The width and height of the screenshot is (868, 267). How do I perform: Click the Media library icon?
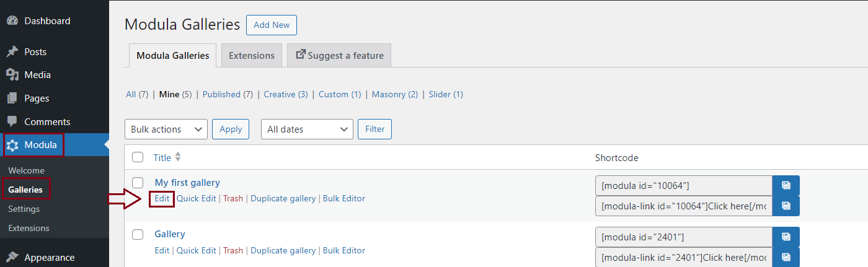[12, 75]
